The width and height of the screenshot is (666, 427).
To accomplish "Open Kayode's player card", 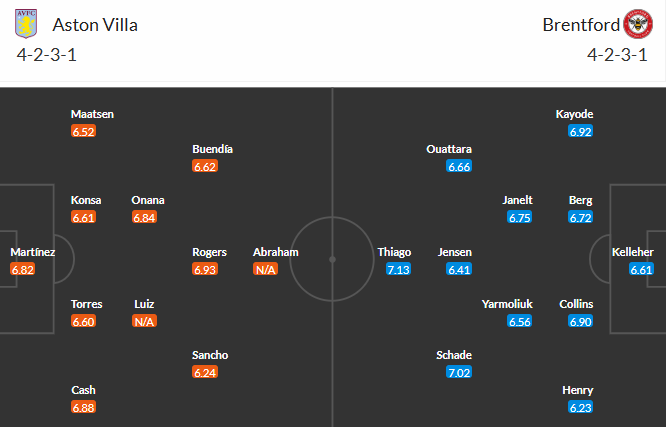I will click(x=575, y=114).
